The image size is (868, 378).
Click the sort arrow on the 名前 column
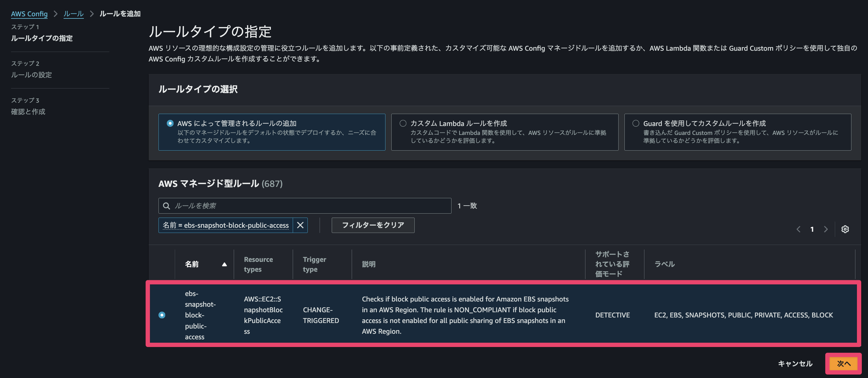click(225, 264)
